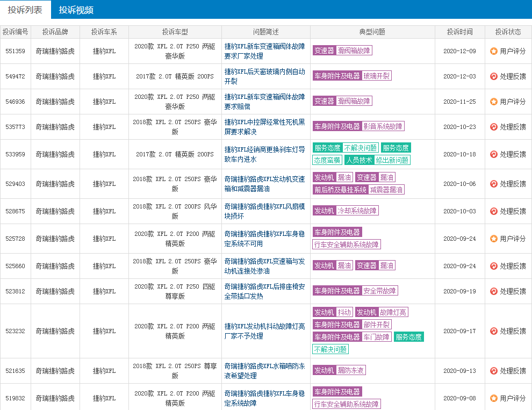The height and width of the screenshot is (410, 532).
Task: Click the 用户评分 status icon for complaint 519832
Action: coord(494,399)
